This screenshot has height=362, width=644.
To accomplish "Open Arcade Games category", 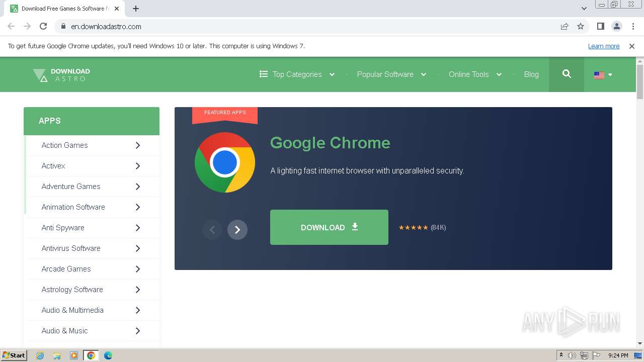I will (66, 269).
